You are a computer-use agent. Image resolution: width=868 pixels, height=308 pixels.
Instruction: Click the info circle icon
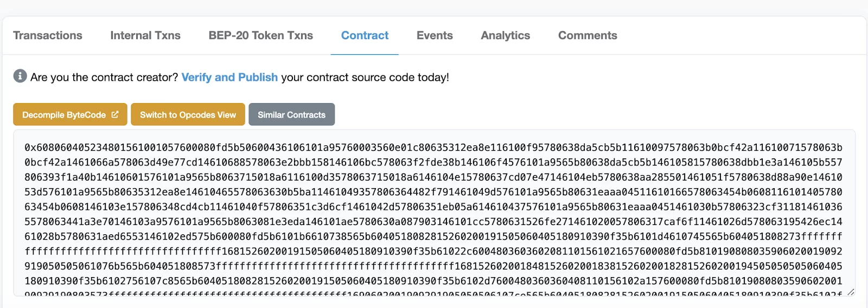point(20,76)
